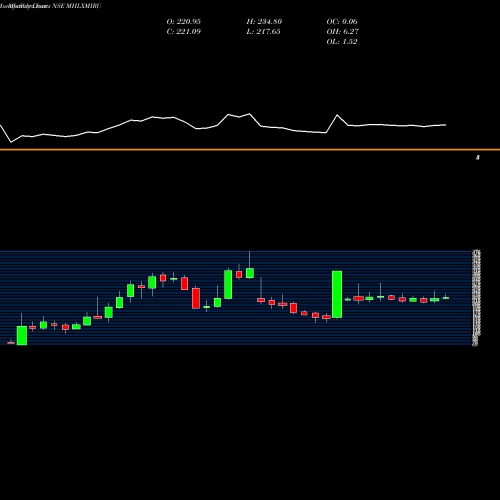Click the 'L: 217.65' low price value

coord(263,32)
